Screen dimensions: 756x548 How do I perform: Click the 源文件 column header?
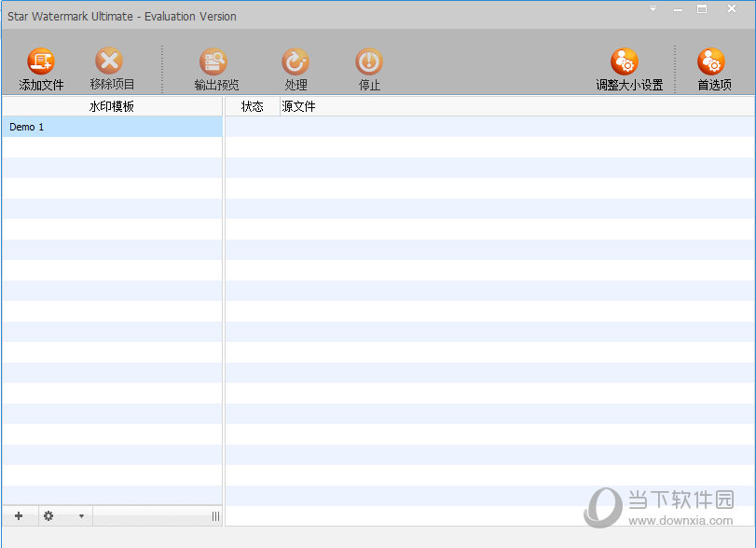[517, 106]
